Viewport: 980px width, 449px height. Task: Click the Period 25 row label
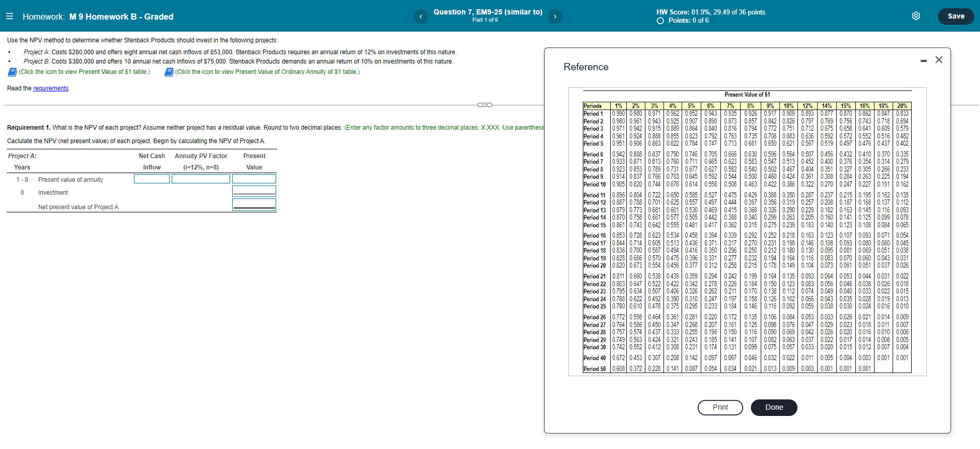595,306
